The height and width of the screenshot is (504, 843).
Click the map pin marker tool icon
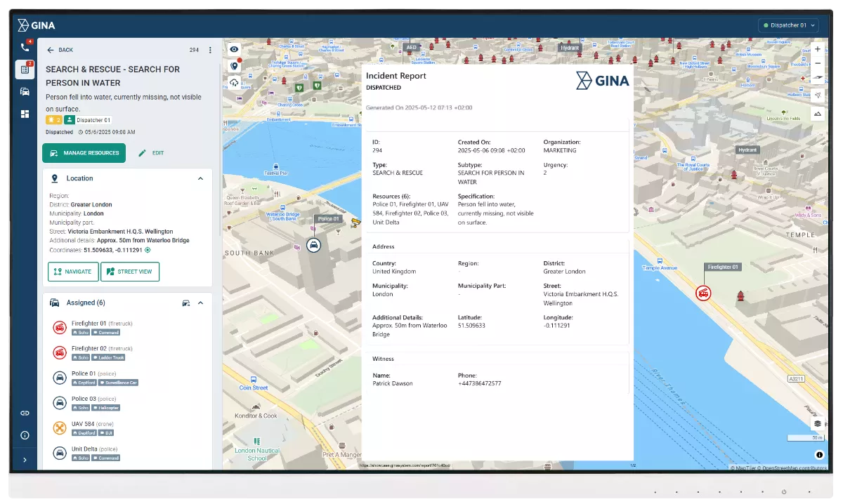click(x=235, y=66)
